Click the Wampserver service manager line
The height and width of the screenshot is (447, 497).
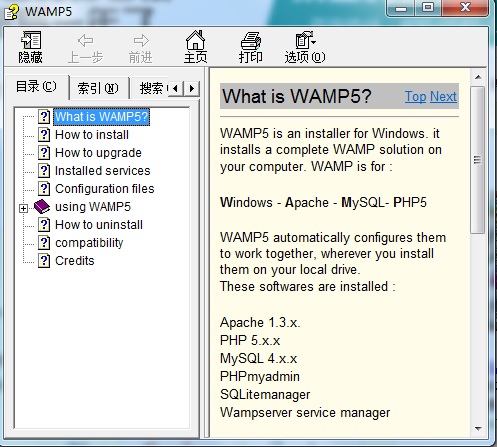pos(305,413)
